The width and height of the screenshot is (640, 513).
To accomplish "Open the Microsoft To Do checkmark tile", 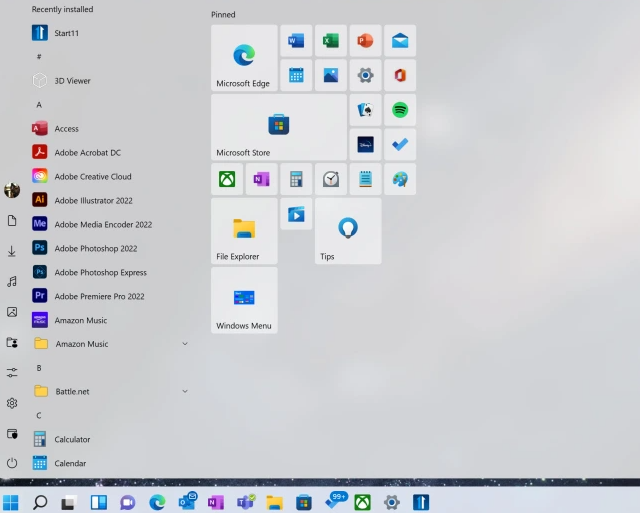I will coord(400,144).
